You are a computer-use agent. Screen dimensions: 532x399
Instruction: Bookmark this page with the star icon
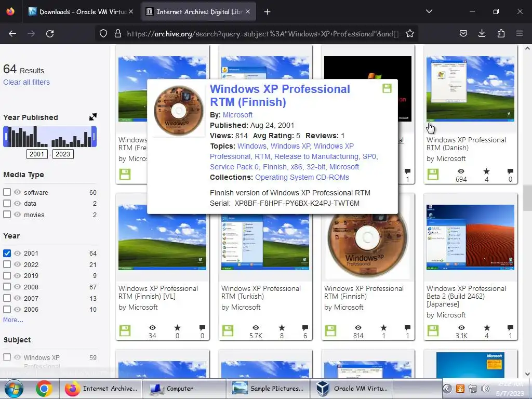tap(410, 34)
